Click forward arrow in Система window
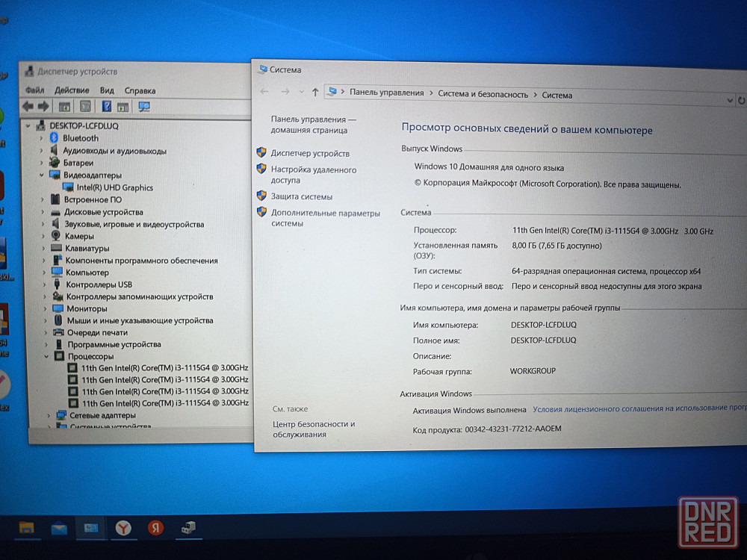747x560 pixels. 285,91
